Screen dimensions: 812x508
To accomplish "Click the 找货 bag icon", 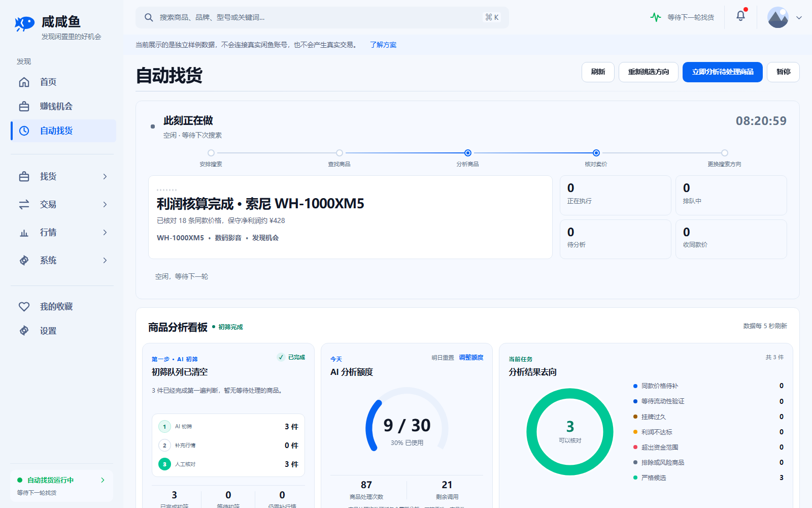I will click(24, 176).
